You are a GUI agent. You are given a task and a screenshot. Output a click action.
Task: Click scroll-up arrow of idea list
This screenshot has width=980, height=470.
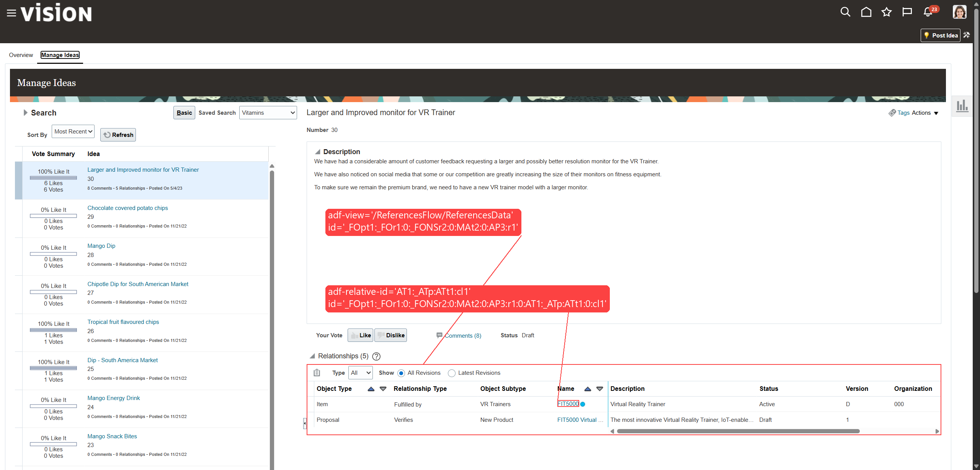[272, 166]
